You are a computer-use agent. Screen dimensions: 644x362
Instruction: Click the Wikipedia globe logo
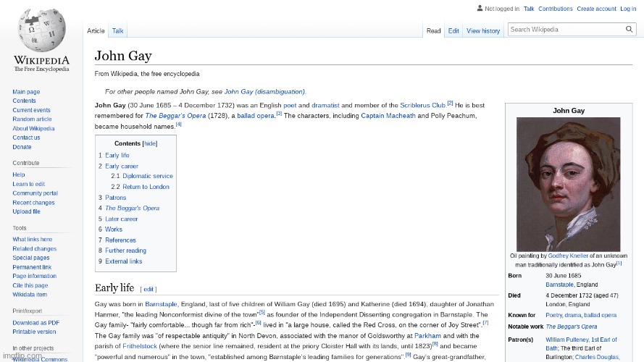pos(41,30)
